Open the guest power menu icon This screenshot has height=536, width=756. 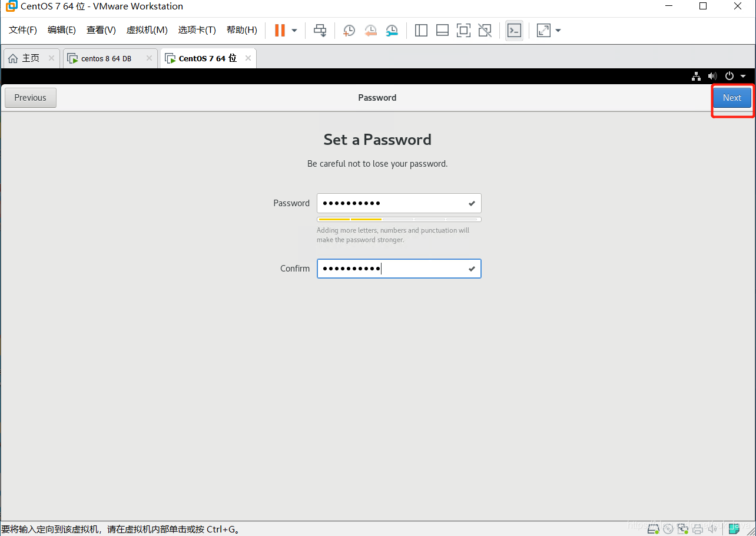730,76
